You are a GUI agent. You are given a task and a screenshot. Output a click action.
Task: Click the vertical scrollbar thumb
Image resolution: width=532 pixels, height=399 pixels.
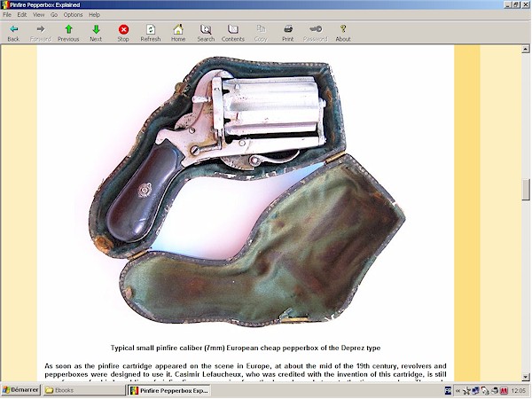(526, 190)
